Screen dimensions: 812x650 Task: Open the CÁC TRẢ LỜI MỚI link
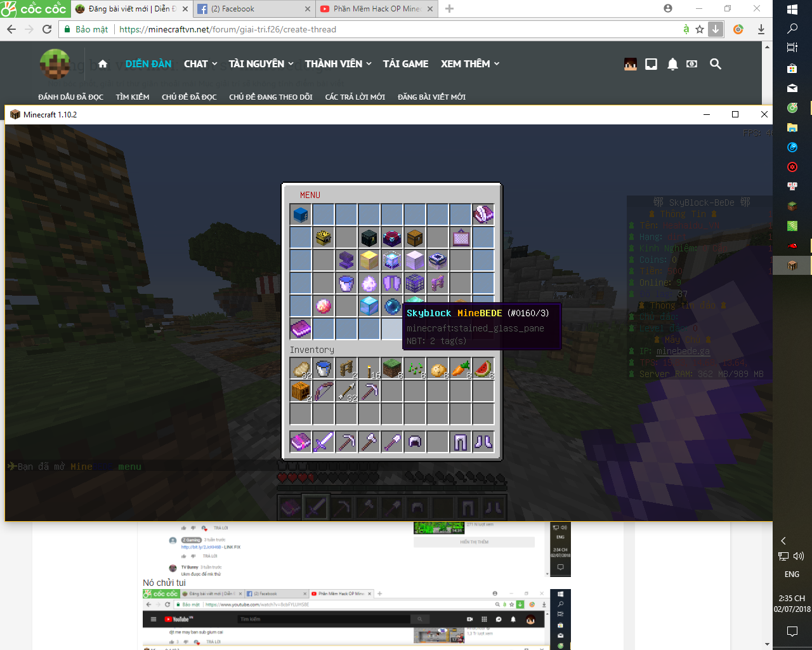tap(355, 97)
